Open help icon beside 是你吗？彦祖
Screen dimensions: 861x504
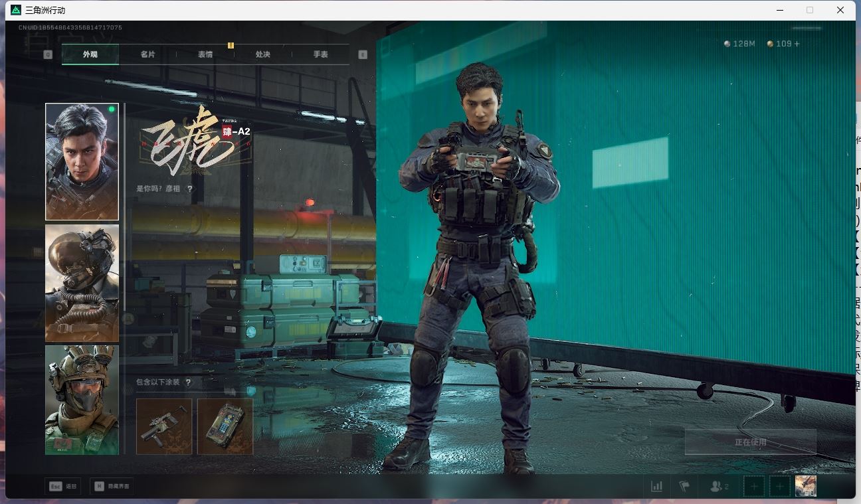pyautogui.click(x=190, y=189)
